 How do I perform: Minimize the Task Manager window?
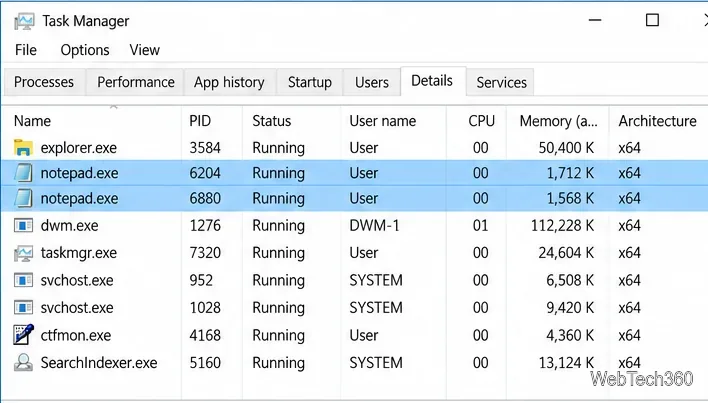(595, 20)
